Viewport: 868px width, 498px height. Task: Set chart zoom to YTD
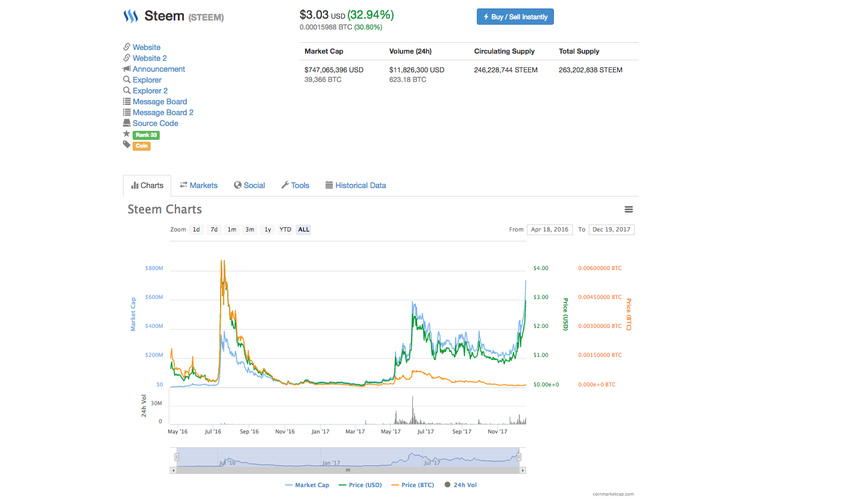[x=285, y=230]
